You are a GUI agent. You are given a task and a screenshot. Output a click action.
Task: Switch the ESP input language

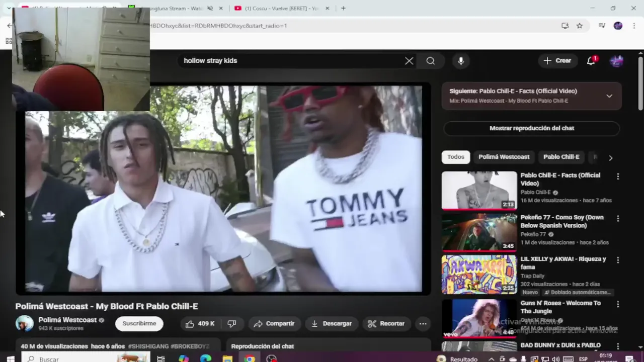583,359
